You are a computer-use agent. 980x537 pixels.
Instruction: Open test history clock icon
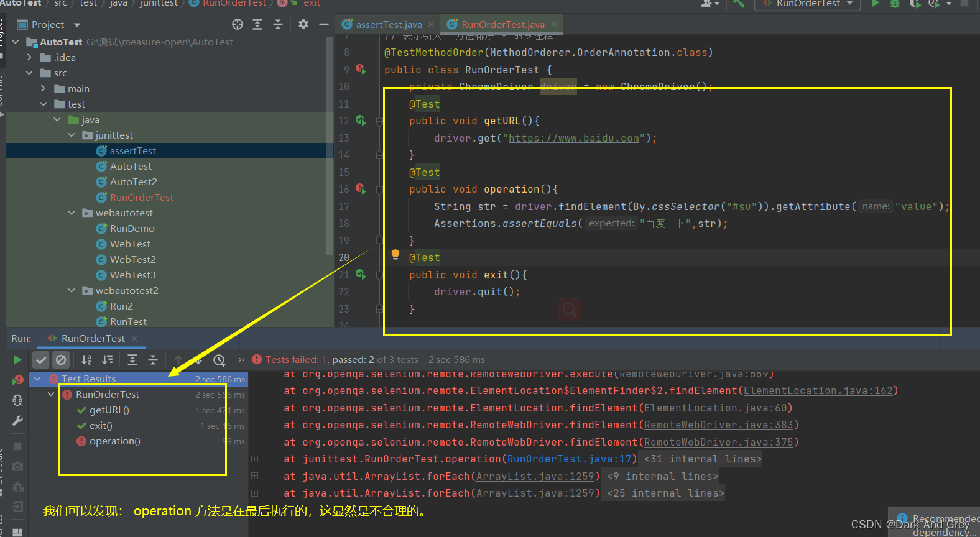coord(219,360)
